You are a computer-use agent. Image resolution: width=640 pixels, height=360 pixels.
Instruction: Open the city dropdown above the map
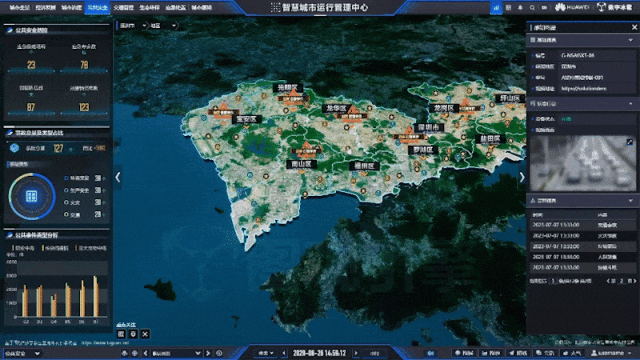[x=133, y=26]
